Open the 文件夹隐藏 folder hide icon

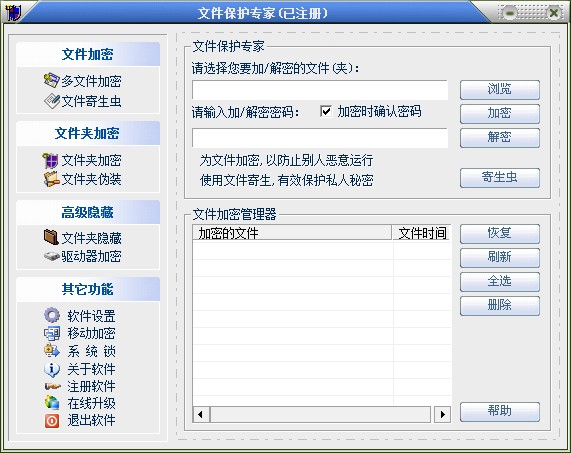coord(51,237)
